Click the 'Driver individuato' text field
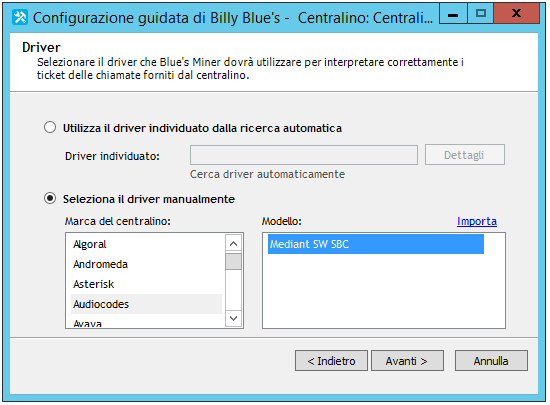The image size is (550, 405). click(304, 155)
